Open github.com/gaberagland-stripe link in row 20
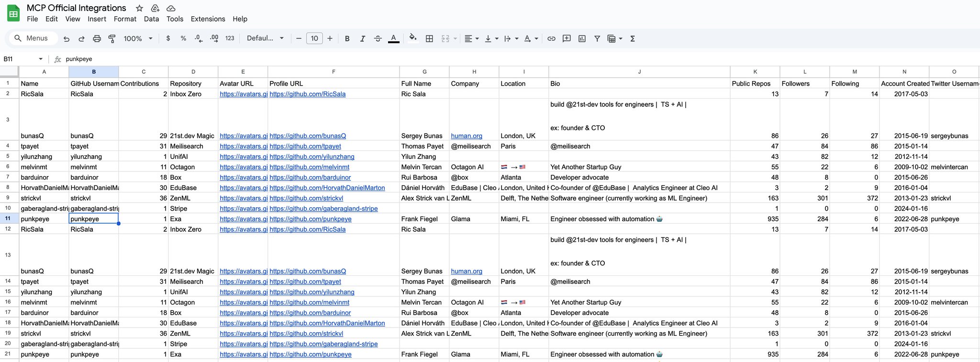This screenshot has width=980, height=362. tap(323, 344)
